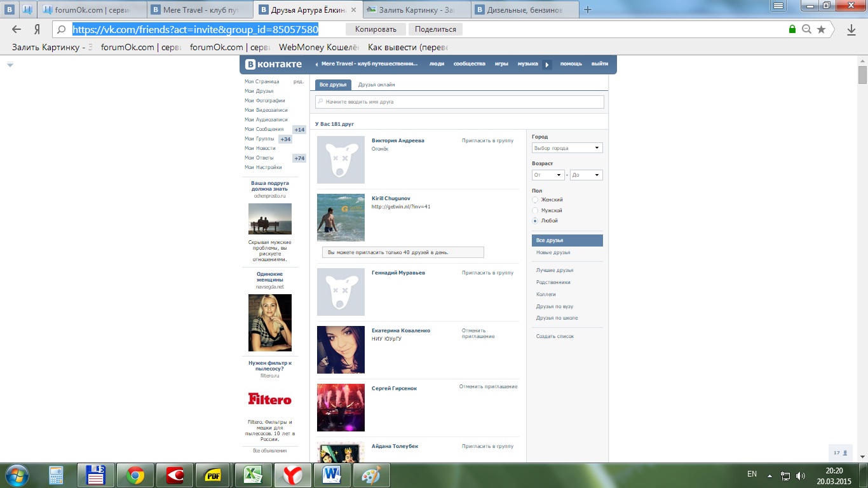Click the second pinned tab icon
868x488 pixels.
(x=28, y=10)
